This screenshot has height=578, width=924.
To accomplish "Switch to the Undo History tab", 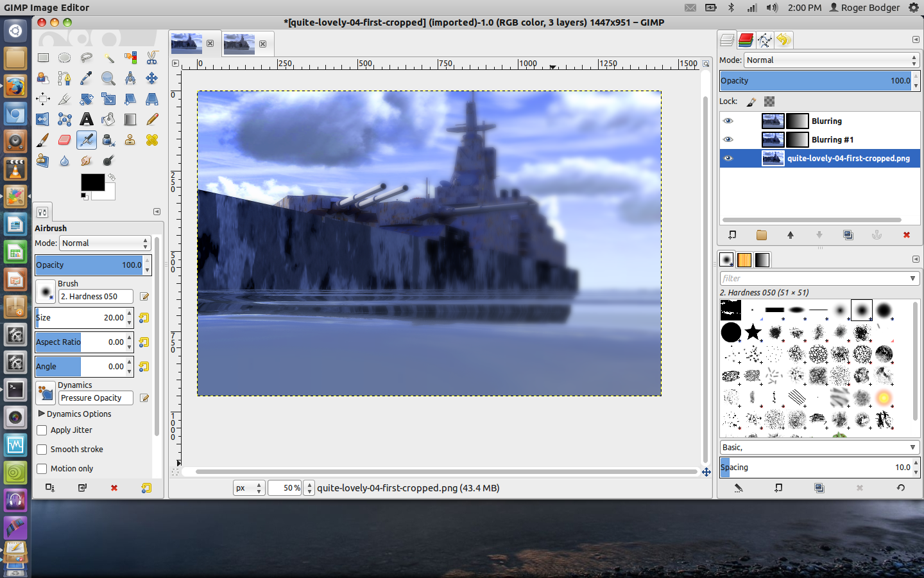I will (783, 40).
